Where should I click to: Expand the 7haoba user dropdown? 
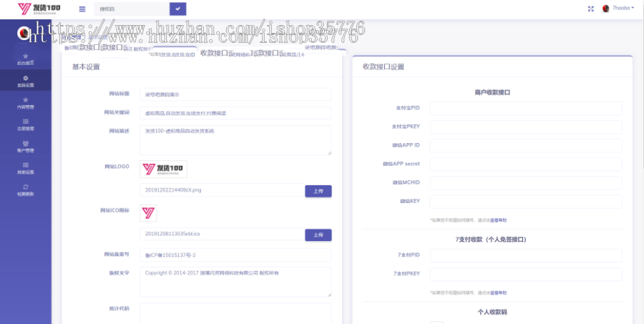(x=618, y=9)
